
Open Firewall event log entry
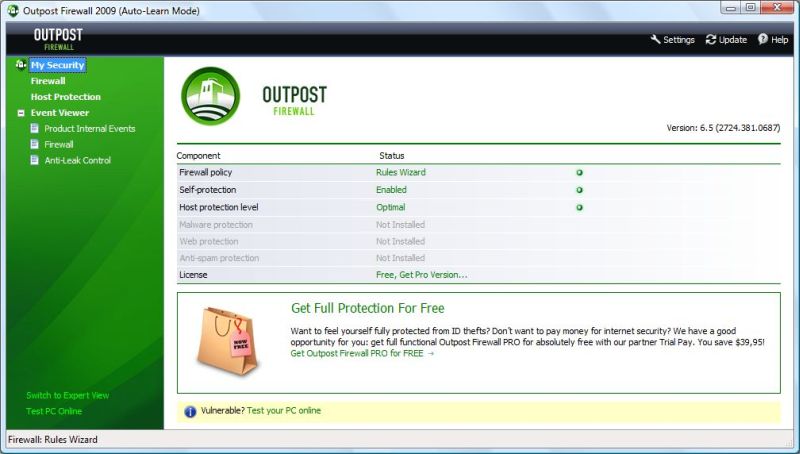click(x=59, y=144)
